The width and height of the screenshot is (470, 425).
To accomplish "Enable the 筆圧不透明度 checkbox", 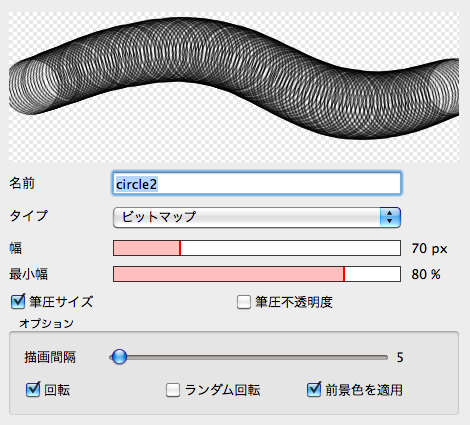I will [x=244, y=302].
